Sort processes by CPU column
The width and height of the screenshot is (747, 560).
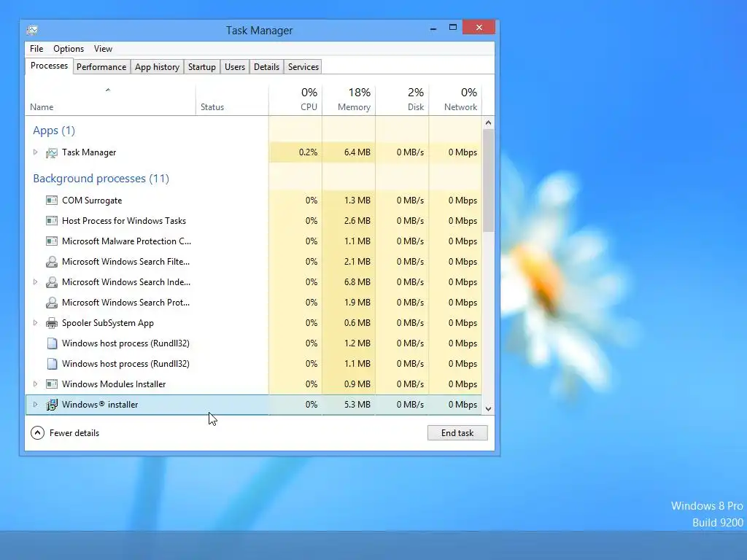click(x=295, y=100)
